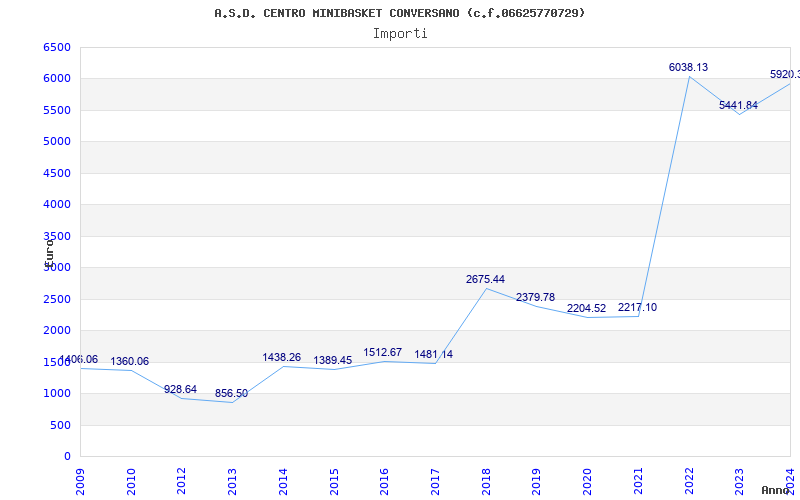Click the 2016 x-axis year label
The height and width of the screenshot is (500, 800).
point(384,482)
